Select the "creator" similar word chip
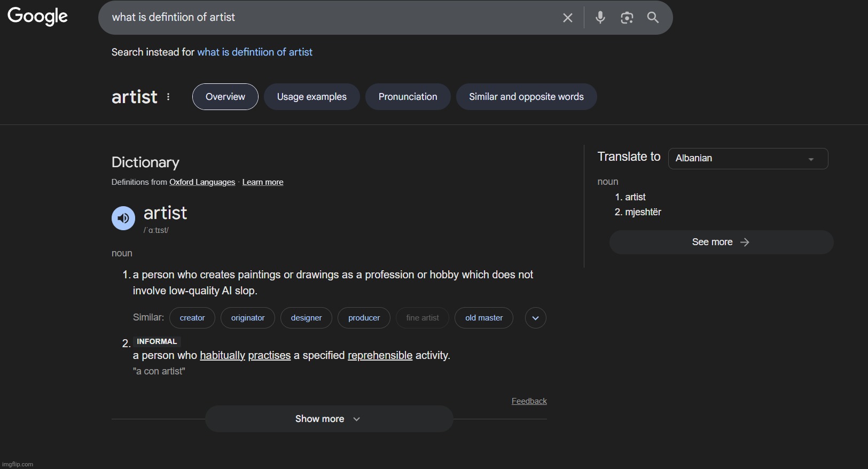 pos(192,318)
